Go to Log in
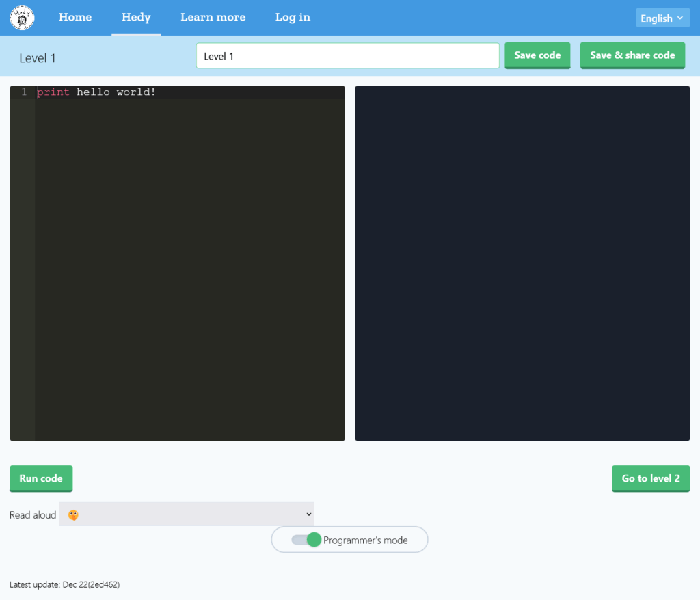 293,17
